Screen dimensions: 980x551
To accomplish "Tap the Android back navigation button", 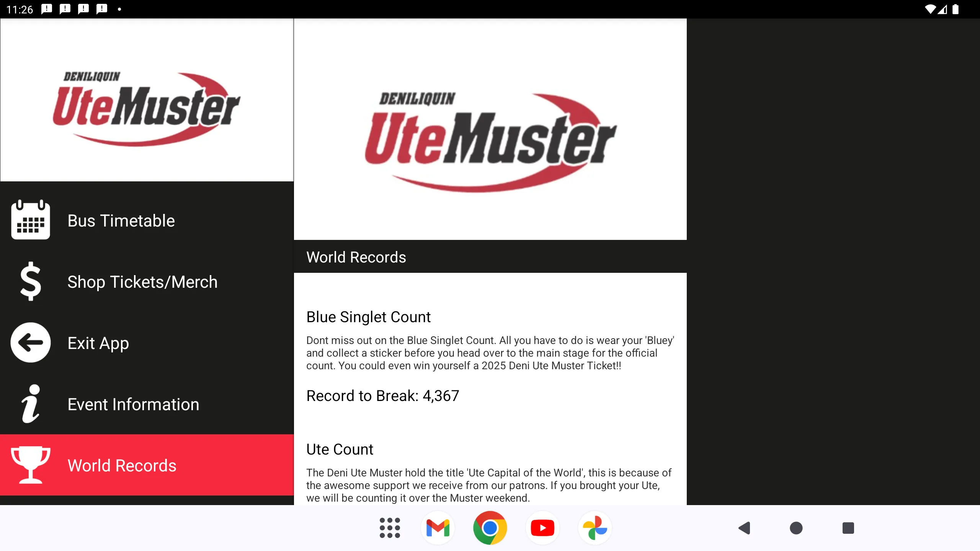I will (x=744, y=528).
